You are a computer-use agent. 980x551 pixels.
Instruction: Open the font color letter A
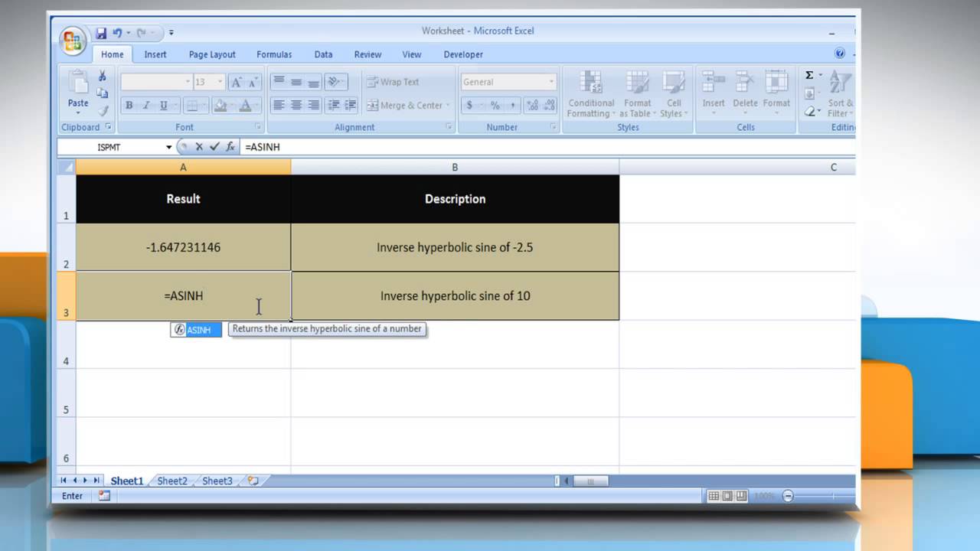tap(245, 106)
